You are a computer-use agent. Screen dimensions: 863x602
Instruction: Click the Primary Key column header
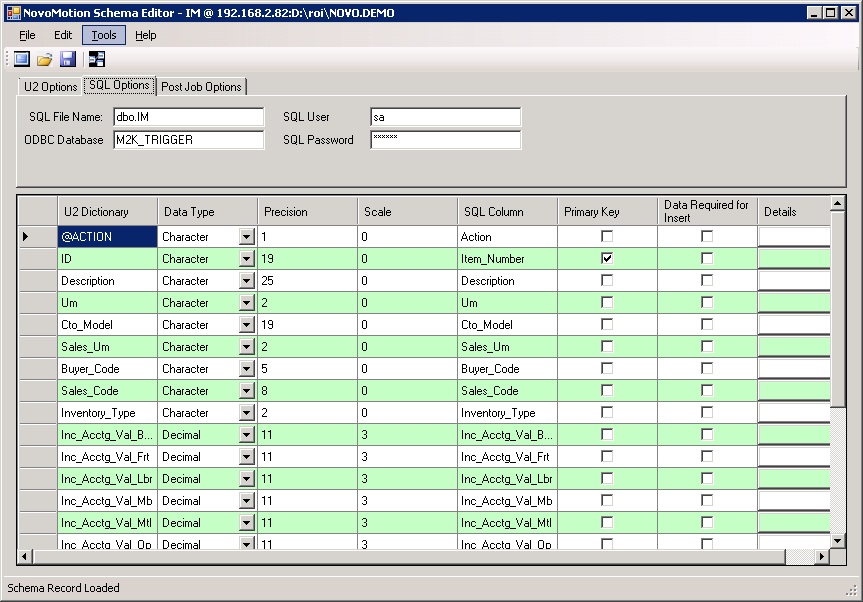tap(607, 212)
